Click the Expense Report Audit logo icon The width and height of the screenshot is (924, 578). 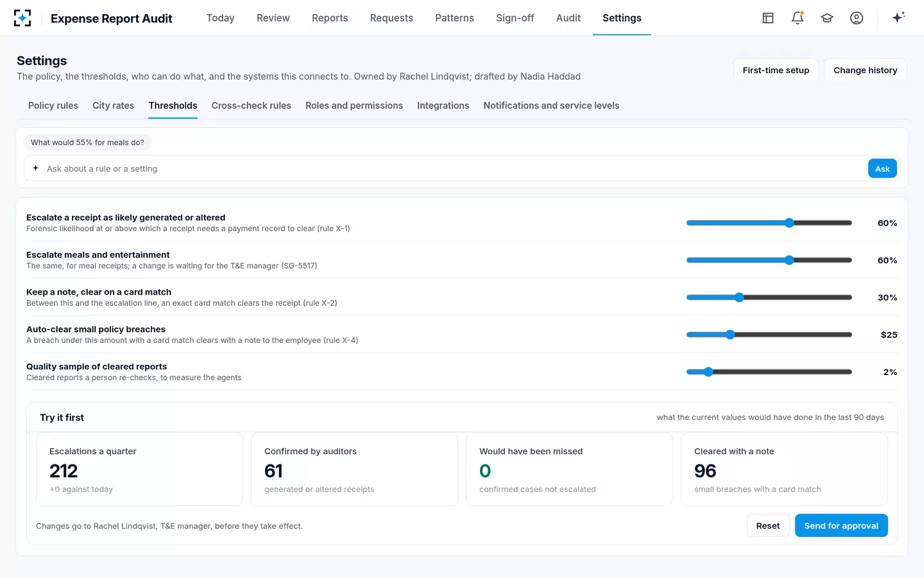22,18
